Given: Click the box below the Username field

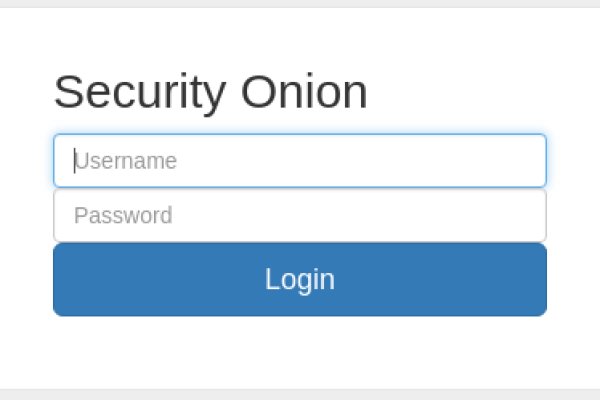Looking at the screenshot, I should pos(300,215).
